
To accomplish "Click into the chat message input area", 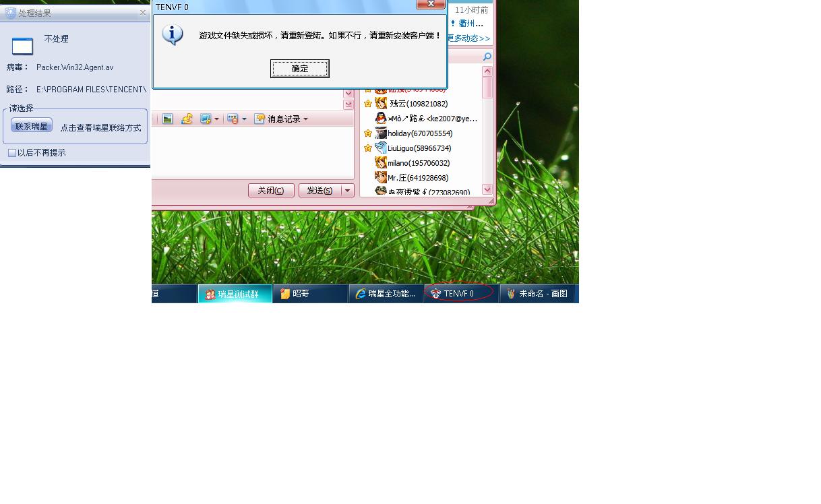I will click(x=253, y=153).
